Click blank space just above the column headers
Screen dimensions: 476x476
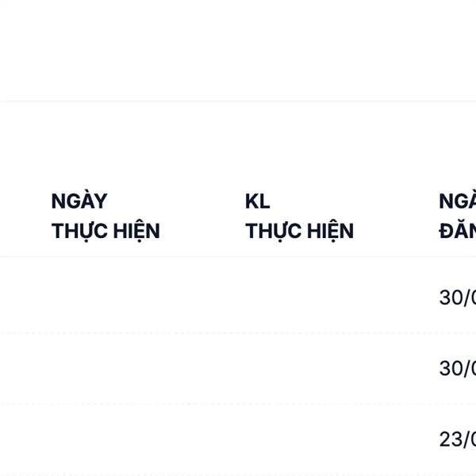coord(238,147)
